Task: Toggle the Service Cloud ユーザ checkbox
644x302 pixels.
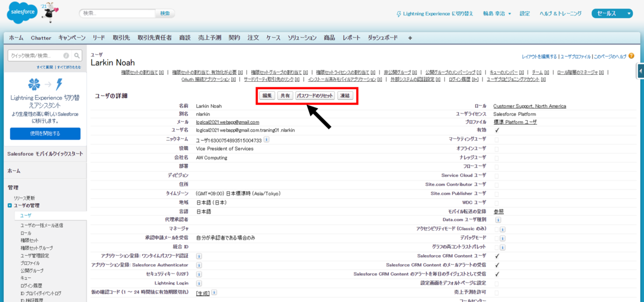Action: 496,175
